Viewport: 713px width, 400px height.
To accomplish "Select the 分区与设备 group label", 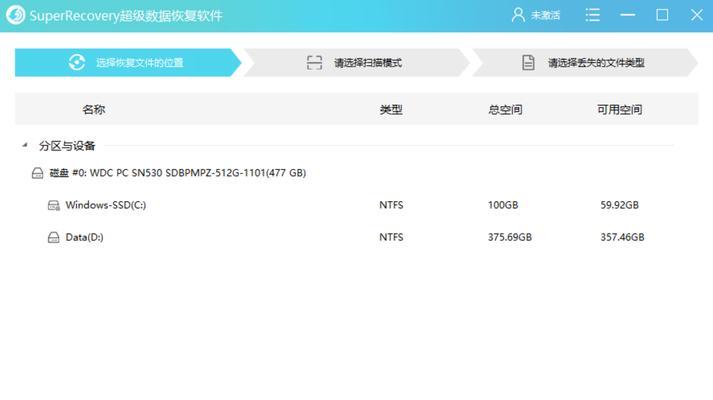I will point(67,146).
